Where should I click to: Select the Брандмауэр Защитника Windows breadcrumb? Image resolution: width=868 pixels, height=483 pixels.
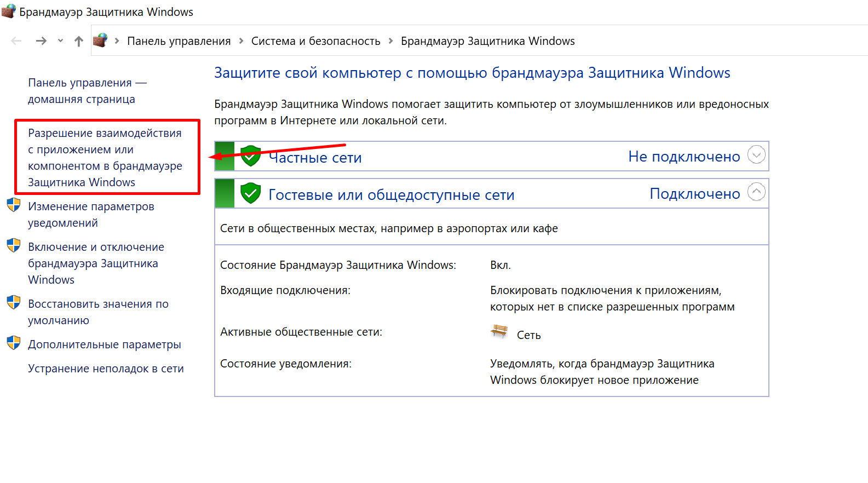pyautogui.click(x=487, y=41)
